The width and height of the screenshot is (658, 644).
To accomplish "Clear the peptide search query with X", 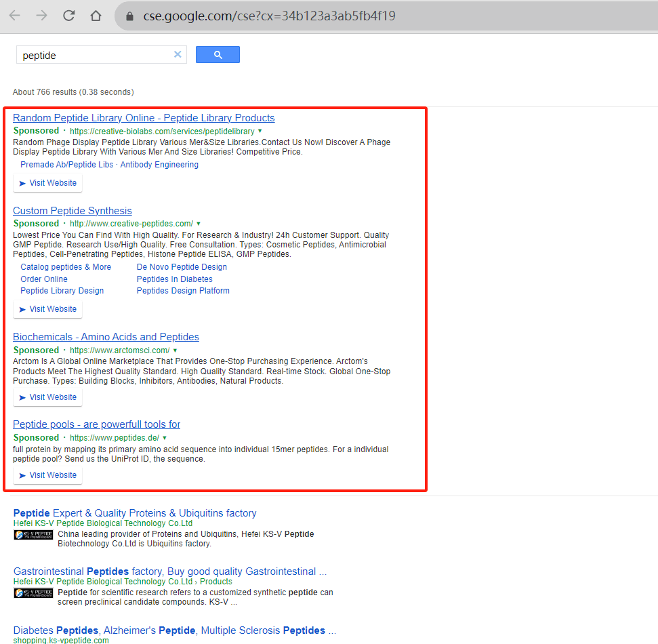I will pos(178,55).
